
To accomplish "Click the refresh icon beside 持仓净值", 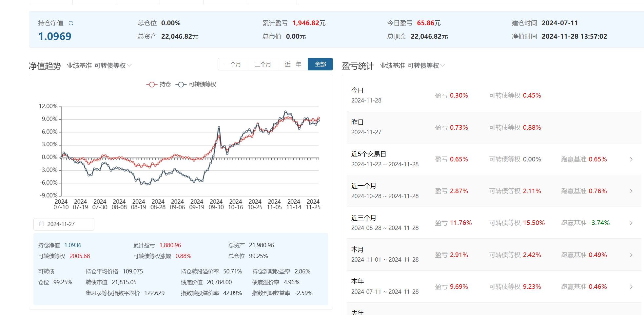I will click(x=71, y=23).
